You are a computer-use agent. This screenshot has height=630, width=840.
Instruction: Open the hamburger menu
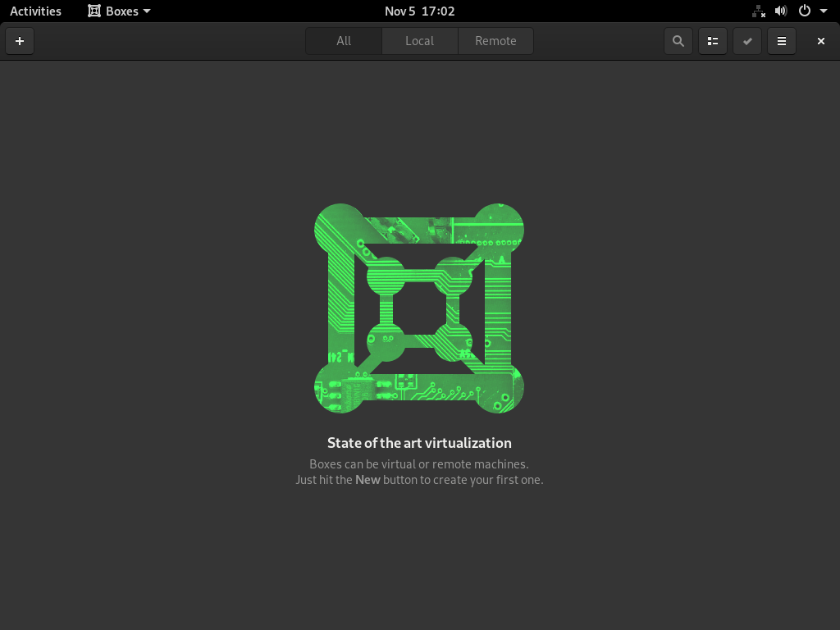point(782,41)
